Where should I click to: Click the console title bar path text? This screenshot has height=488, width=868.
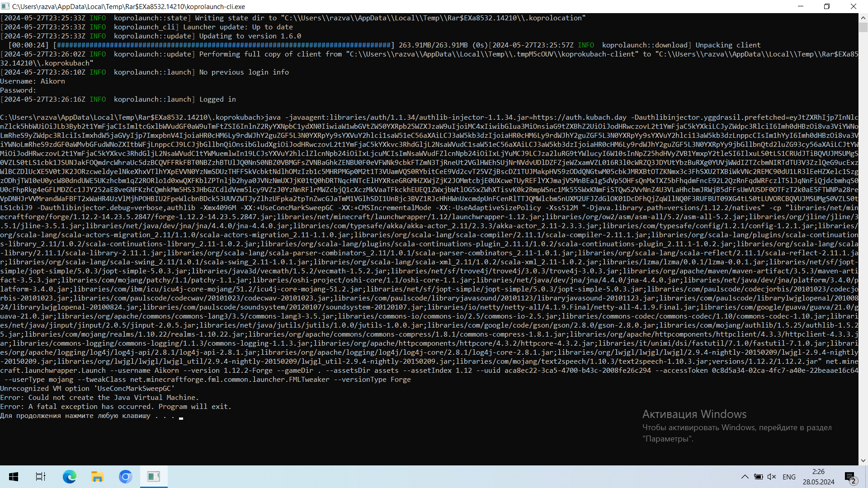click(x=129, y=6)
